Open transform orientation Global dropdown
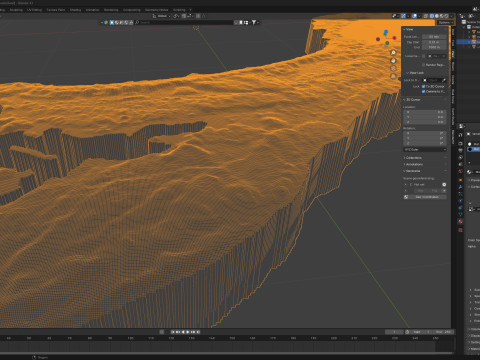Viewport: 480px width, 360px height. coord(163,16)
